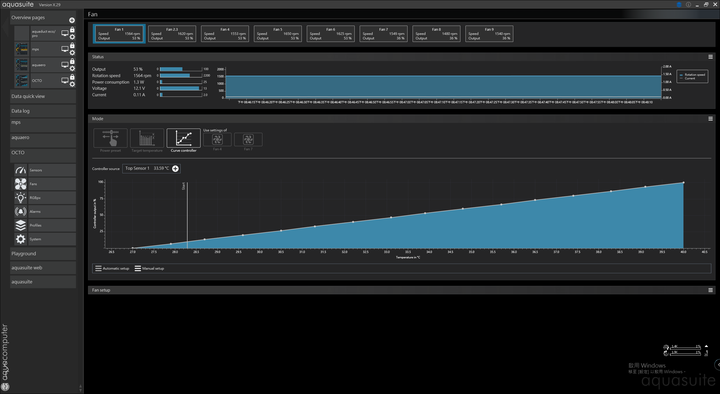Open Alarms page via bell icon
The height and width of the screenshot is (394, 720).
tap(21, 212)
